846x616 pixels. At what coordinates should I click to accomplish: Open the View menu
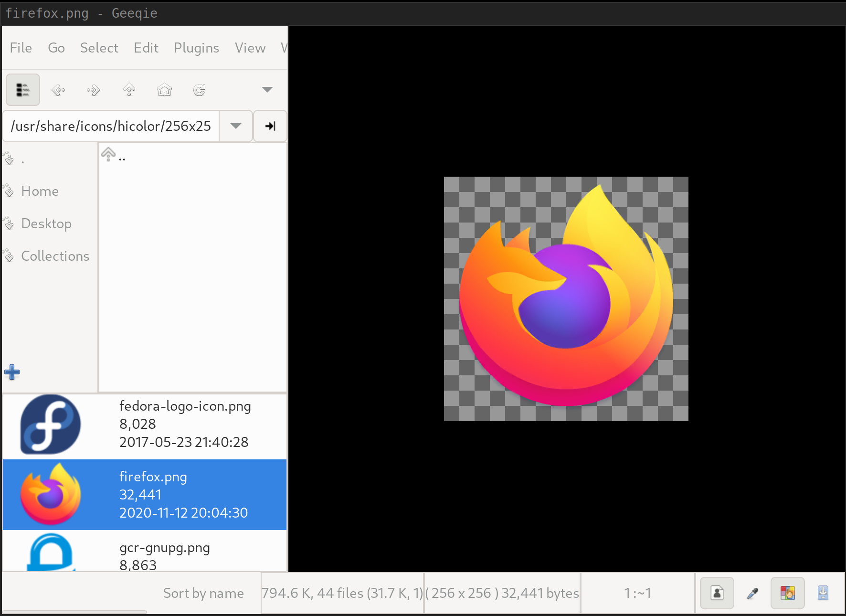pos(250,48)
